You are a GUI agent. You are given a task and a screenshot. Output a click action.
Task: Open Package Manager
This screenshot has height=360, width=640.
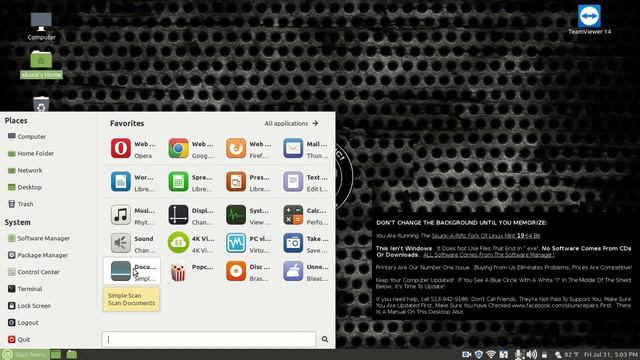click(x=38, y=255)
